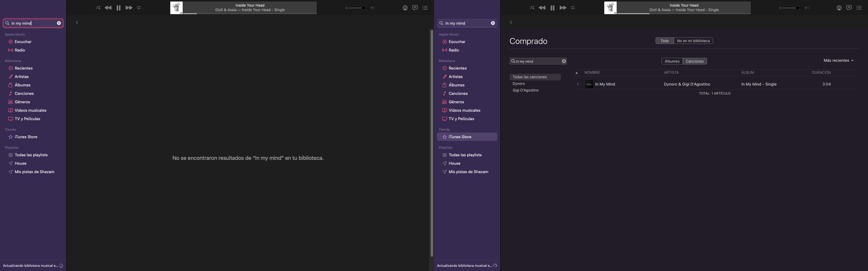Click the vertical scrollbar in no-results window
The image size is (868, 271).
[431, 143]
